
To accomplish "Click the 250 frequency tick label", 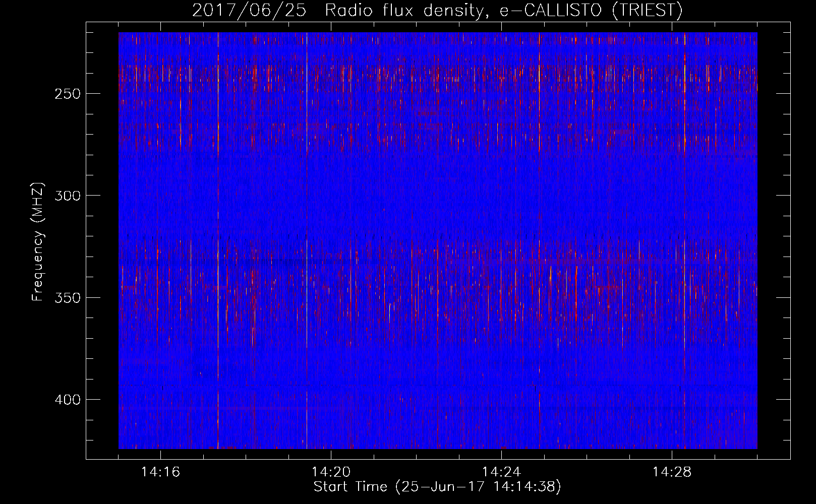I will click(67, 94).
